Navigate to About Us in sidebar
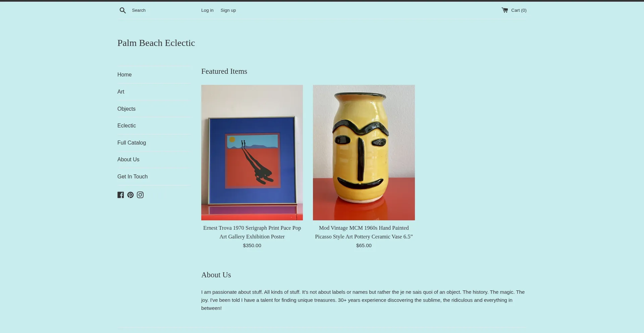644x333 pixels. click(x=128, y=160)
